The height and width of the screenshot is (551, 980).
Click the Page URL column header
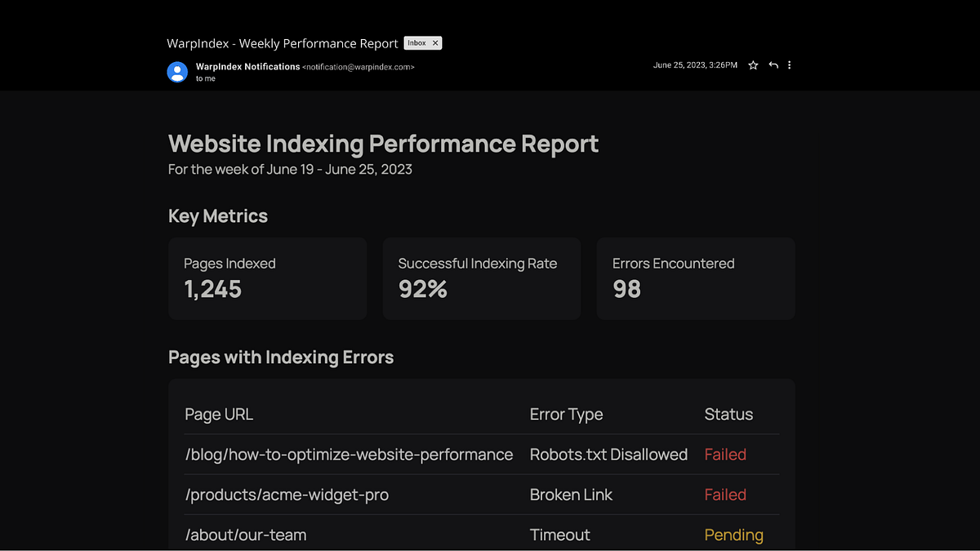click(219, 414)
